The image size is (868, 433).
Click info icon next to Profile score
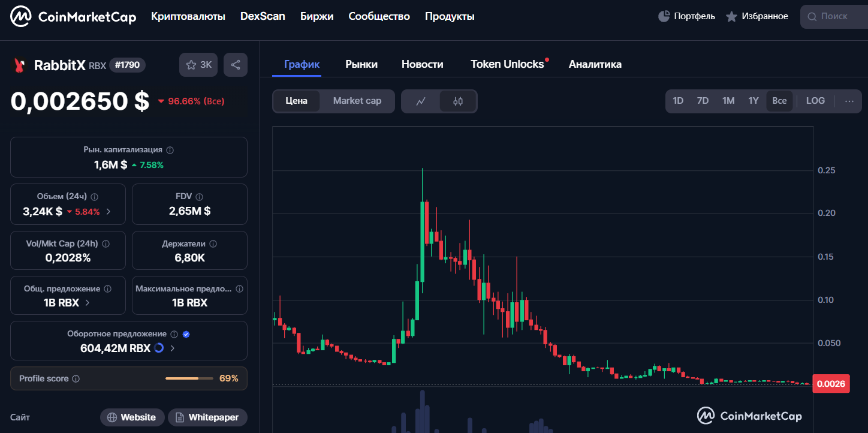[x=76, y=379]
